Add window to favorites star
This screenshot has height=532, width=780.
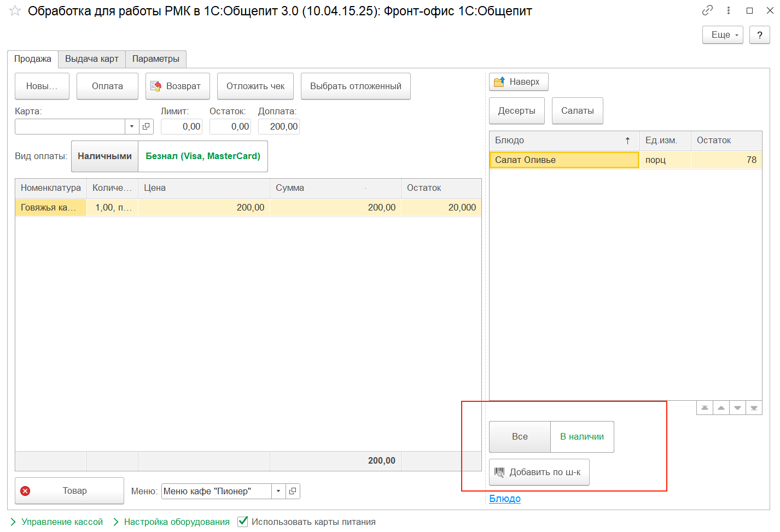click(15, 11)
